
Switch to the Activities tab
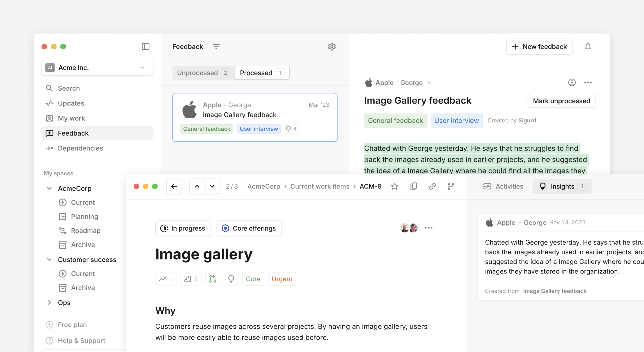[503, 186]
